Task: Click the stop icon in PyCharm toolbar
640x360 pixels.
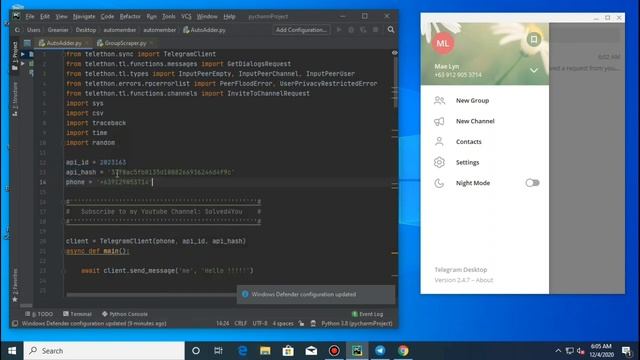Action: click(376, 30)
